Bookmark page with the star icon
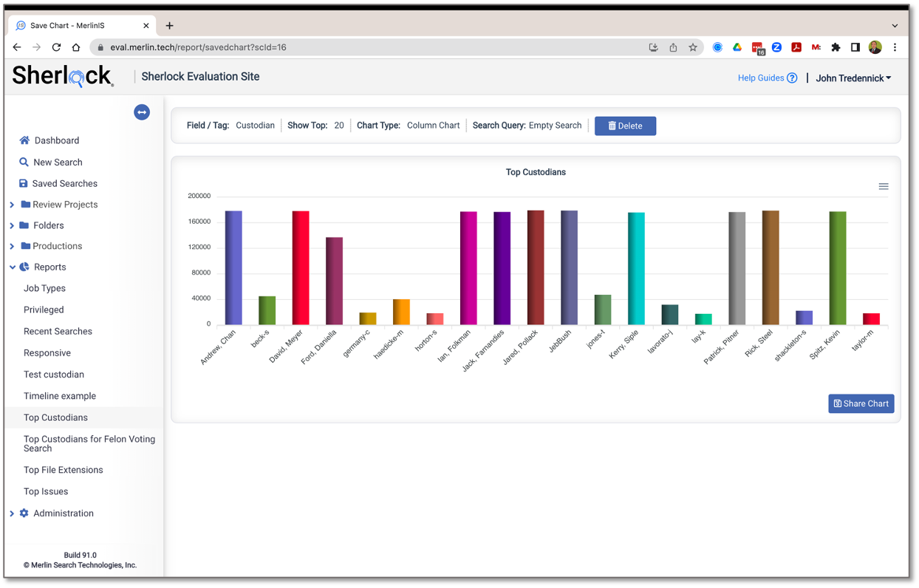 tap(693, 47)
